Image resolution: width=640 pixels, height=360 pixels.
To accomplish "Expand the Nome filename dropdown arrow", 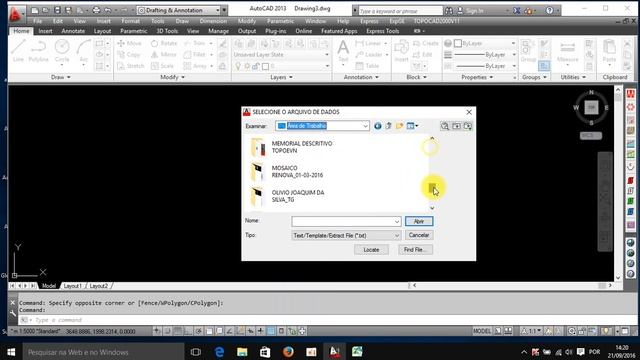I will click(x=397, y=222).
